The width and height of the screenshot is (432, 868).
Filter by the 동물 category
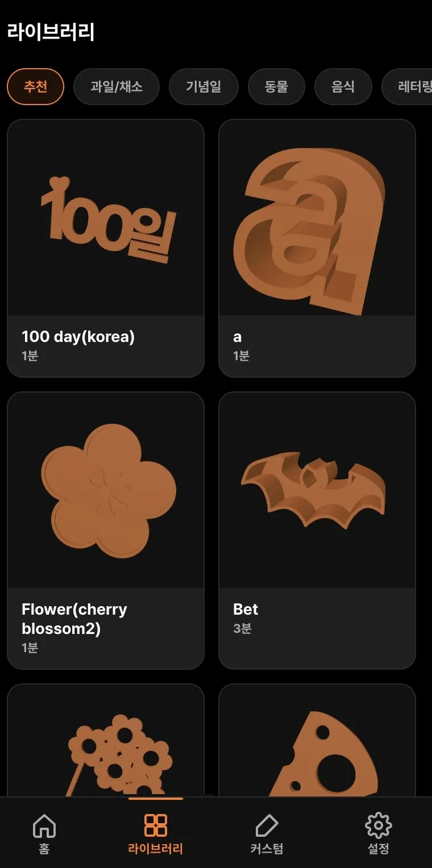(x=276, y=87)
